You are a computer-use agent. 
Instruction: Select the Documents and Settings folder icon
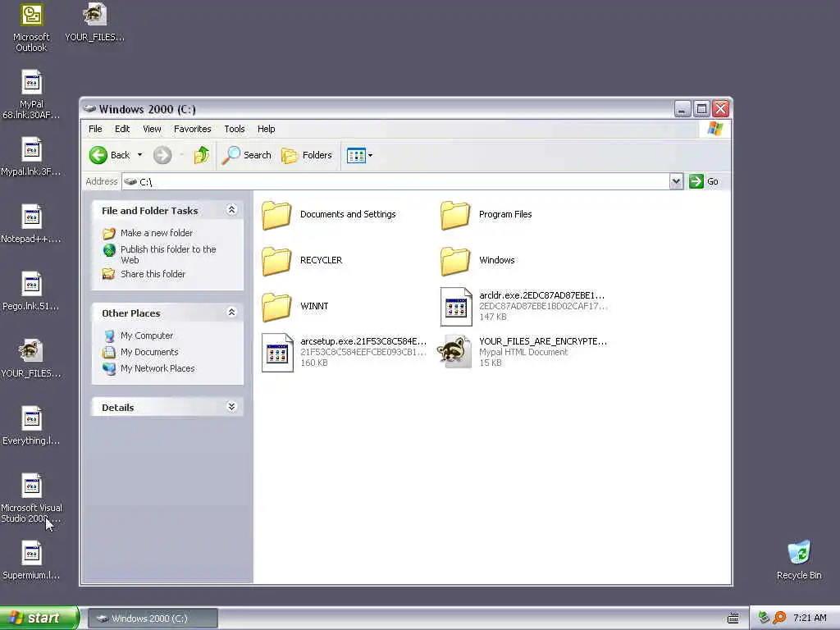[277, 215]
